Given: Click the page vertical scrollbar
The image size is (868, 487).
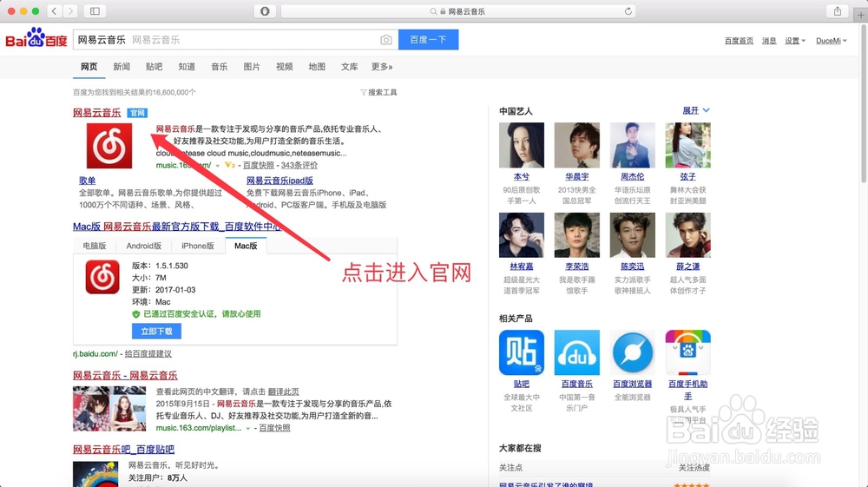Looking at the screenshot, I should tap(865, 105).
